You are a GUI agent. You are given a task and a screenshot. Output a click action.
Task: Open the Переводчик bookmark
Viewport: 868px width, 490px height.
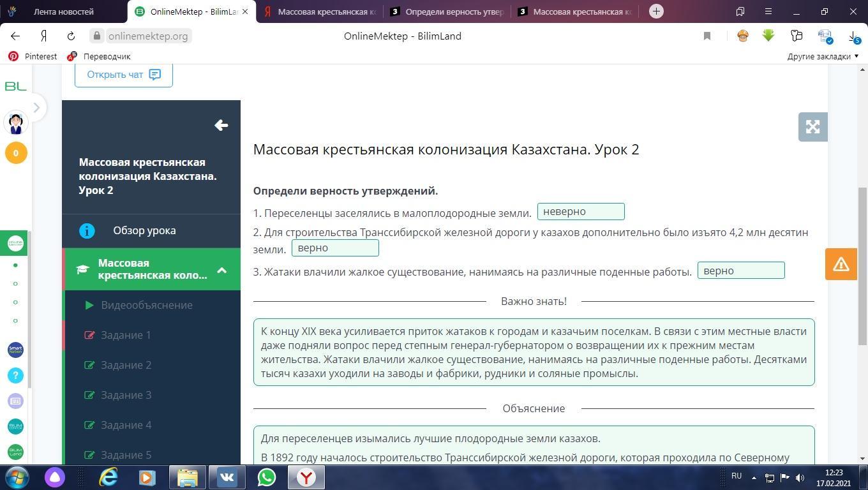pyautogui.click(x=99, y=56)
